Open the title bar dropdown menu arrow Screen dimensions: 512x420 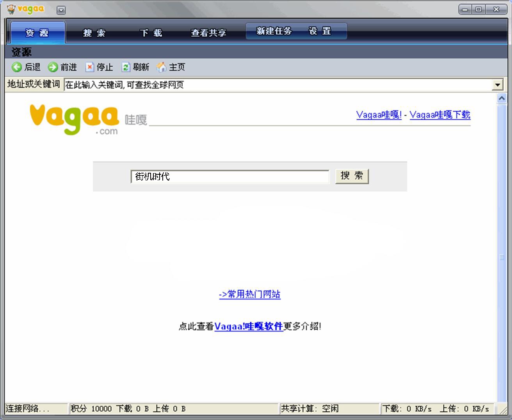[61, 10]
